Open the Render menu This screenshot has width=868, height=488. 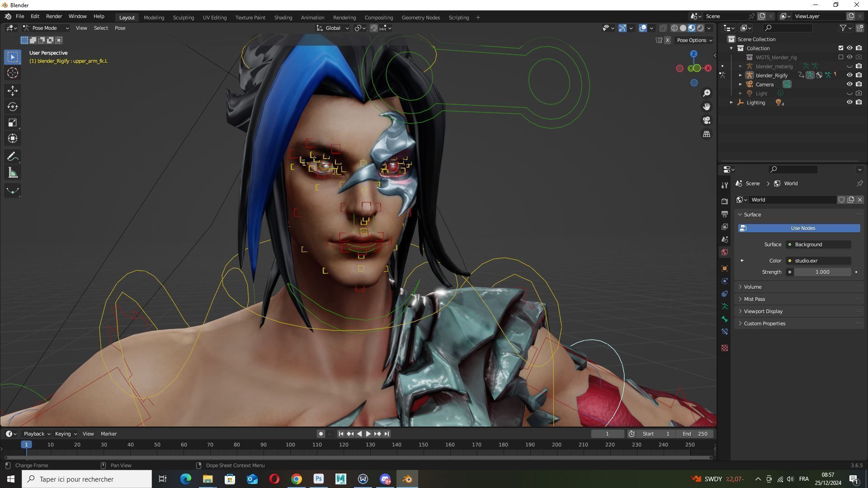(54, 16)
